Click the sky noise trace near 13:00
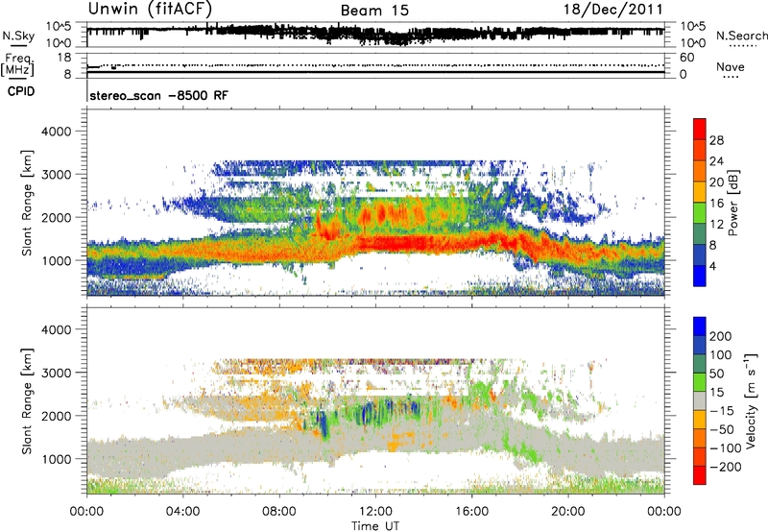Viewport: 768px width, 532px height. coord(399,38)
